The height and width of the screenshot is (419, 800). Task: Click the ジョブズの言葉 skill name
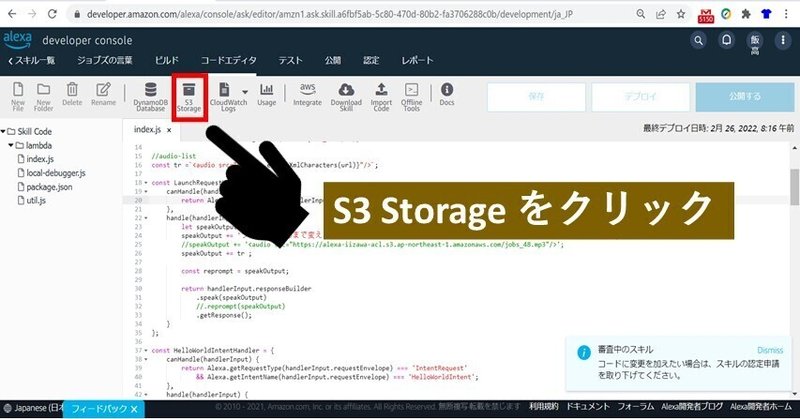105,60
